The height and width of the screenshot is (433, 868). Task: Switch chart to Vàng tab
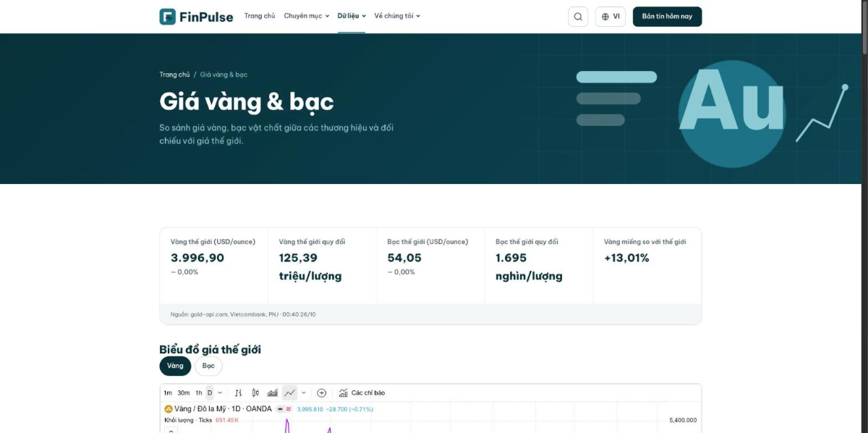point(175,366)
